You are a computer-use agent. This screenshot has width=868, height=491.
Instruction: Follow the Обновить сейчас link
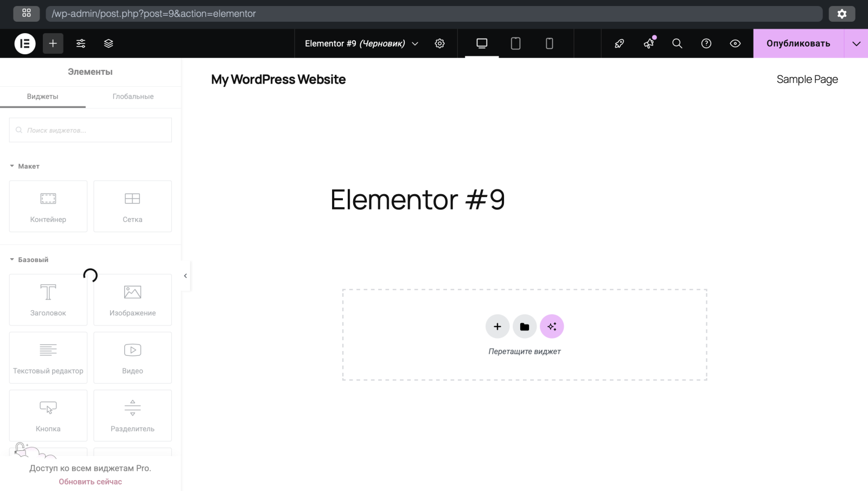click(90, 482)
